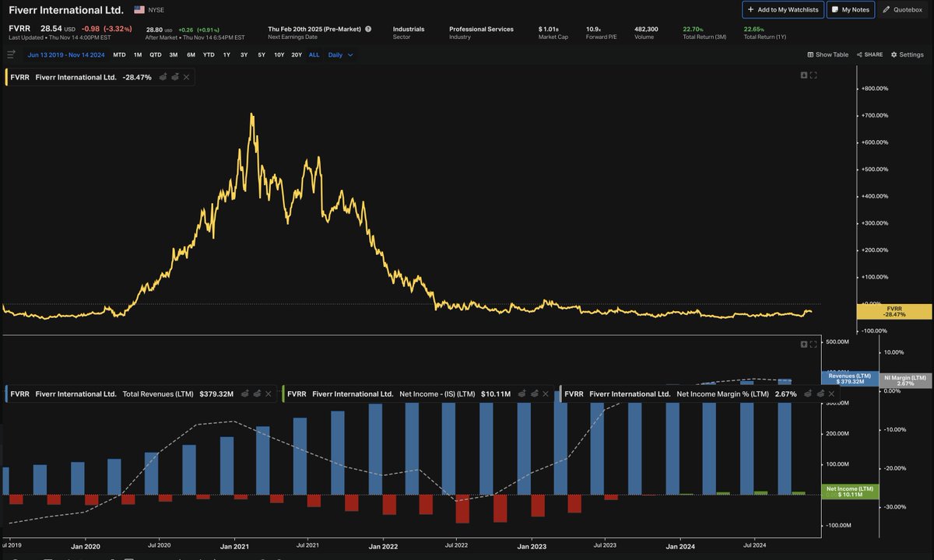Select the MTD time range
Image resolution: width=934 pixels, height=560 pixels.
tap(119, 54)
